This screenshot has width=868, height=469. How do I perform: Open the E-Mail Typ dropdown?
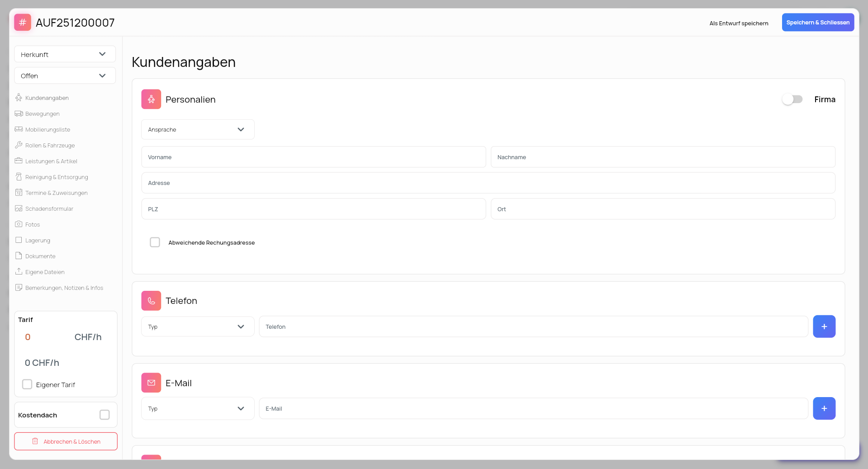click(198, 408)
